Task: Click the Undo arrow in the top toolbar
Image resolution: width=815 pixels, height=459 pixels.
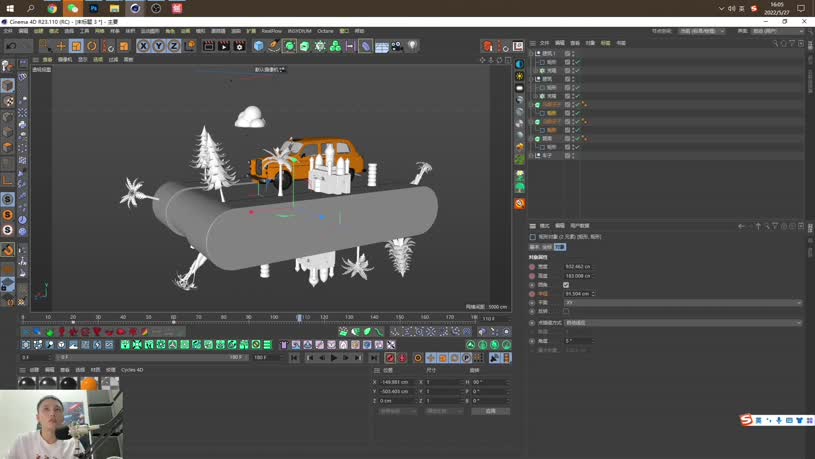Action: pos(11,46)
